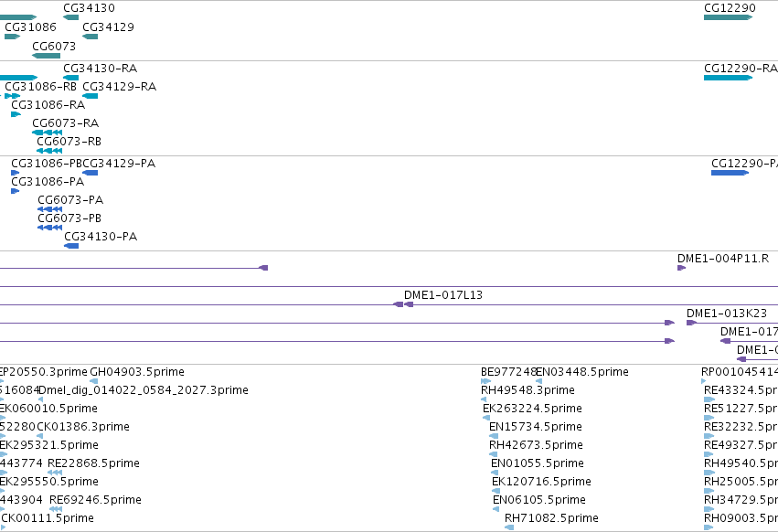This screenshot has height=532, width=778.
Task: Click the CG34130-PA protein glyph
Action: 71,246
